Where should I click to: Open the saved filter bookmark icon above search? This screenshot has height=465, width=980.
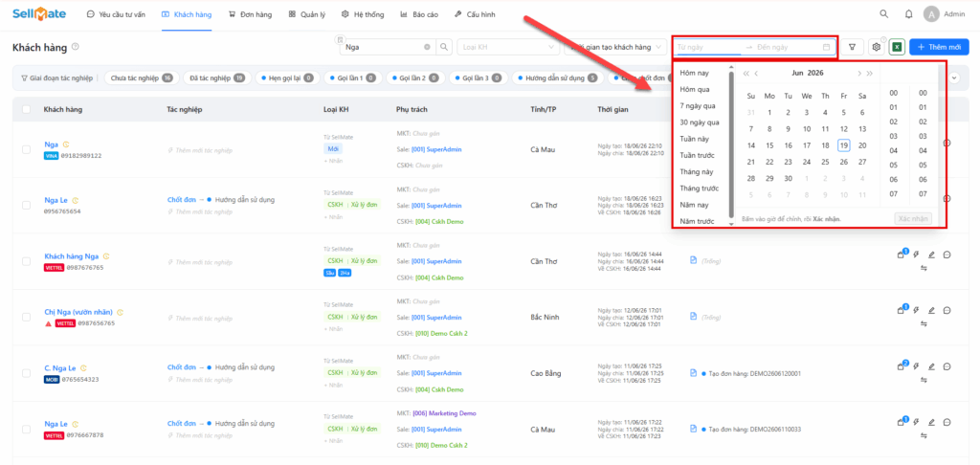coord(340,38)
